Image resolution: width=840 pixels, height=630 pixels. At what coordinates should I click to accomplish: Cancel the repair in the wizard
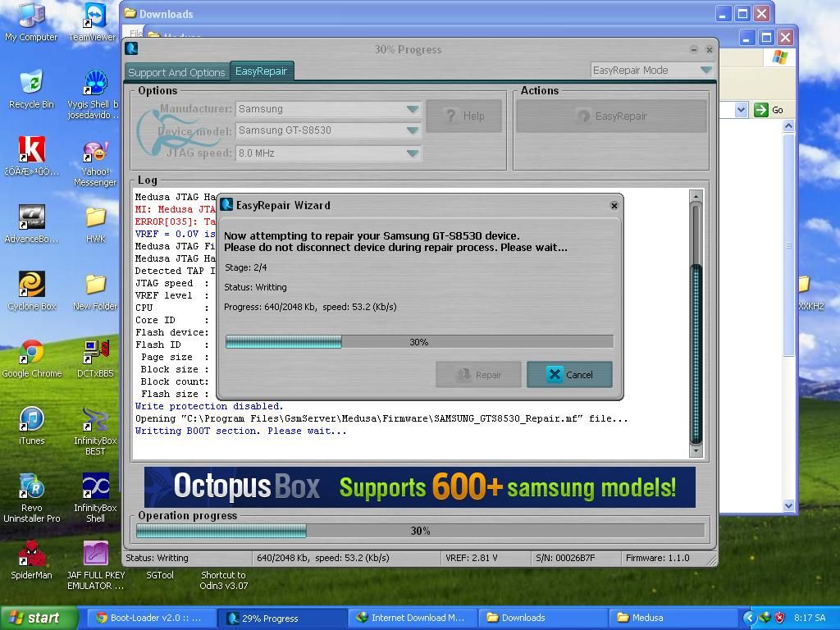click(569, 374)
